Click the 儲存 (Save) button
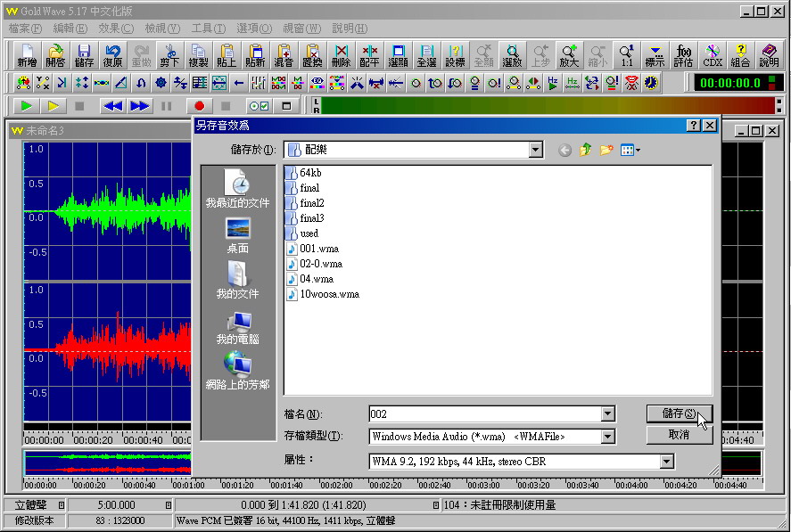This screenshot has height=532, width=791. 679,413
